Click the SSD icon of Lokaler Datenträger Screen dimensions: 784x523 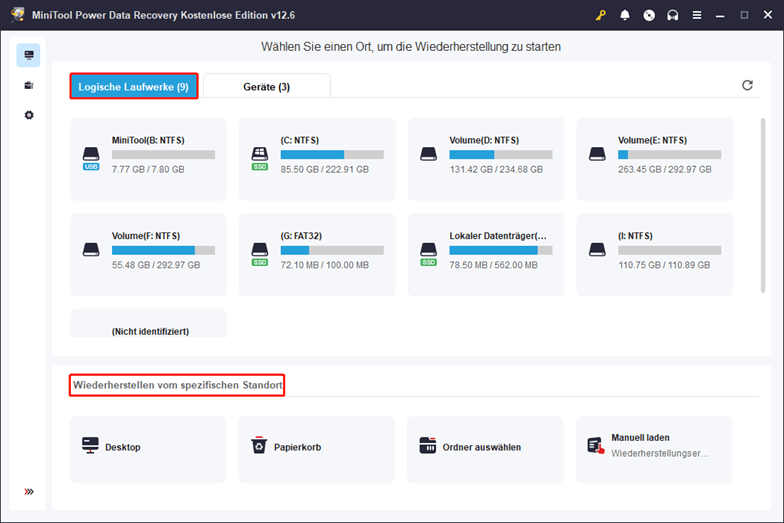click(x=428, y=254)
